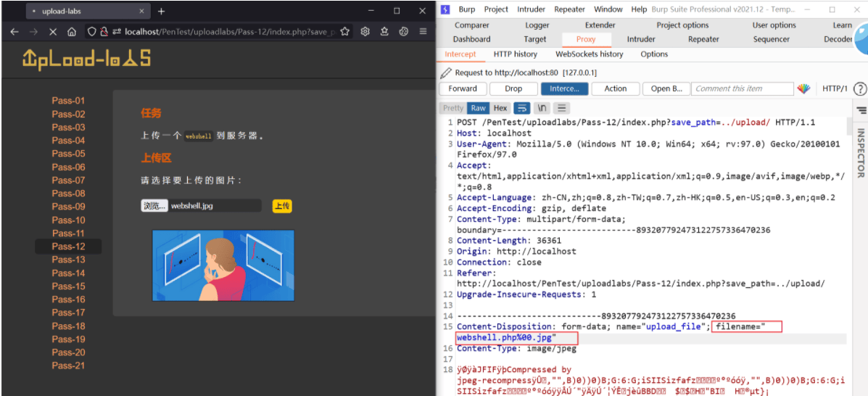Go to the Firefox home page
Image resolution: width=868 pixels, height=396 pixels.
tap(72, 32)
